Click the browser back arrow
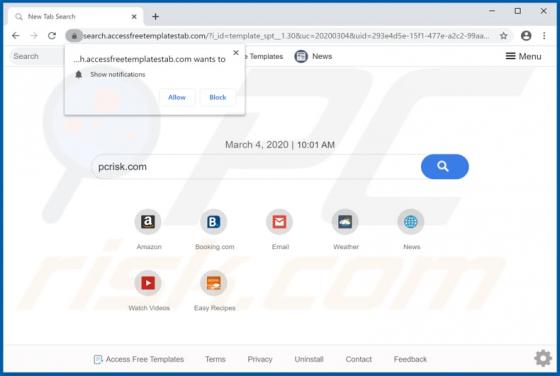The image size is (560, 376). pyautogui.click(x=16, y=36)
